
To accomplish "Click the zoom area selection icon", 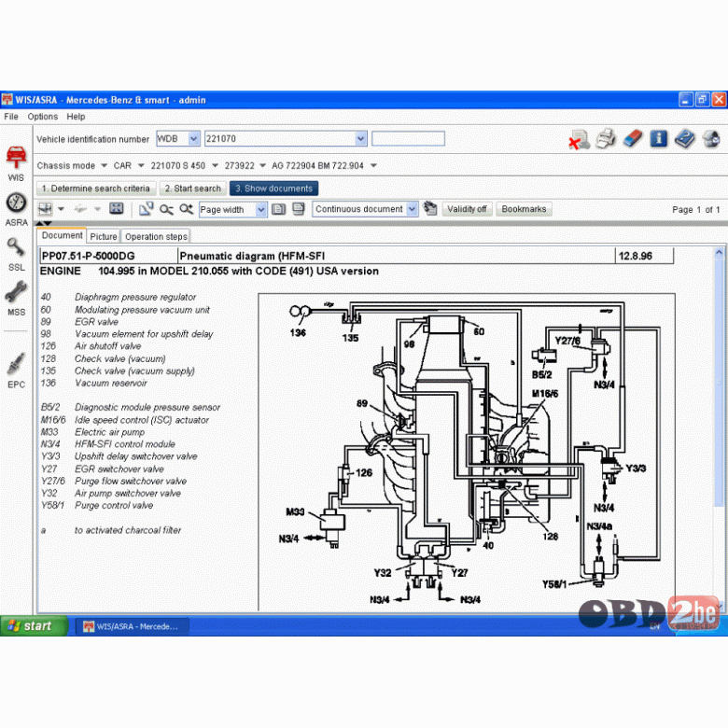I will pos(146,209).
